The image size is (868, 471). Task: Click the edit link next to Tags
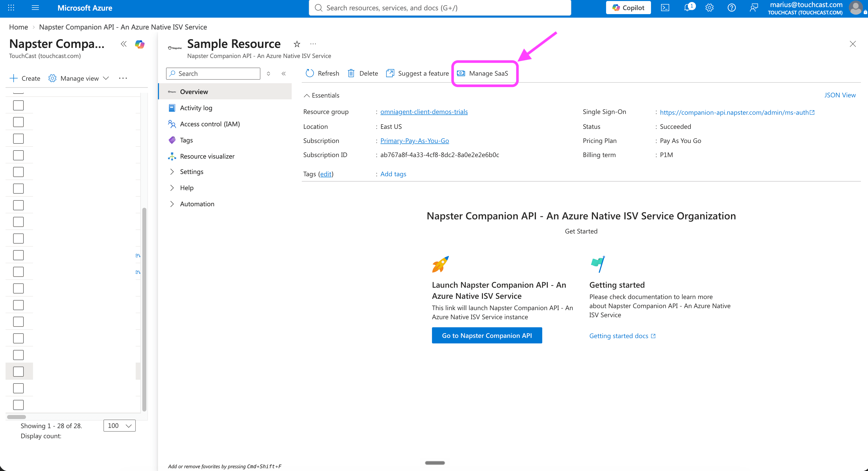325,174
